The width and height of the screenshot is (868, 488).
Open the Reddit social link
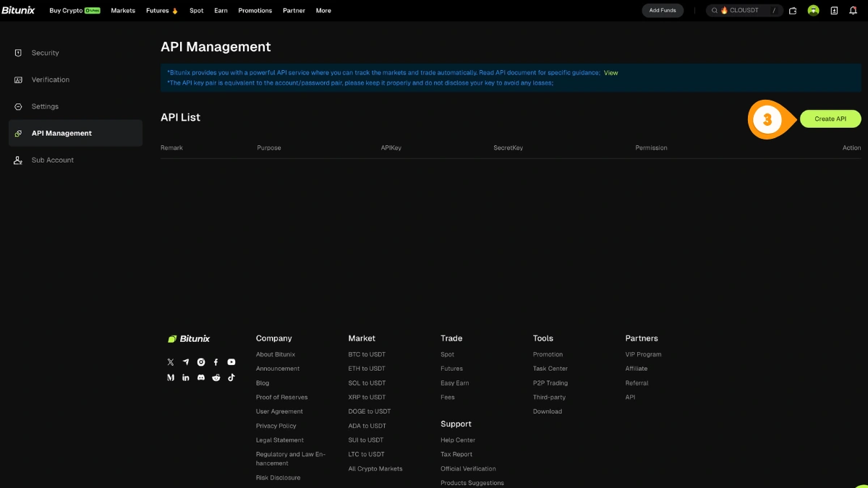tap(216, 377)
